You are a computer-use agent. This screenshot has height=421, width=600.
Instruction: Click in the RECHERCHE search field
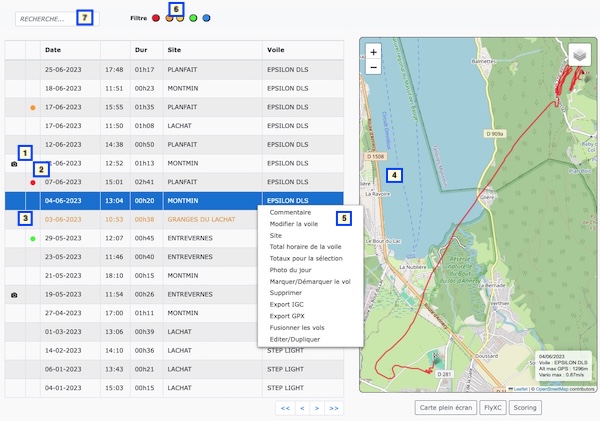tap(57, 19)
